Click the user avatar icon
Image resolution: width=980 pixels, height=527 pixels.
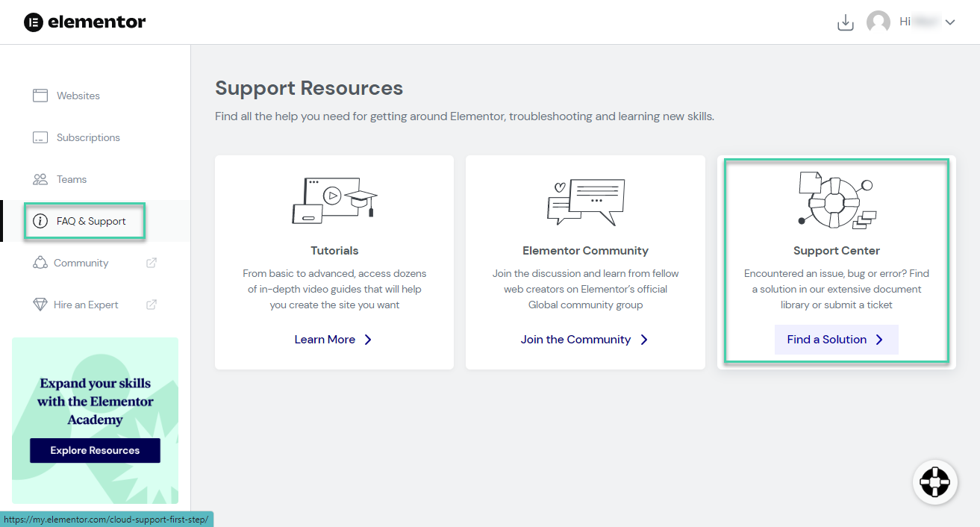pos(878,22)
